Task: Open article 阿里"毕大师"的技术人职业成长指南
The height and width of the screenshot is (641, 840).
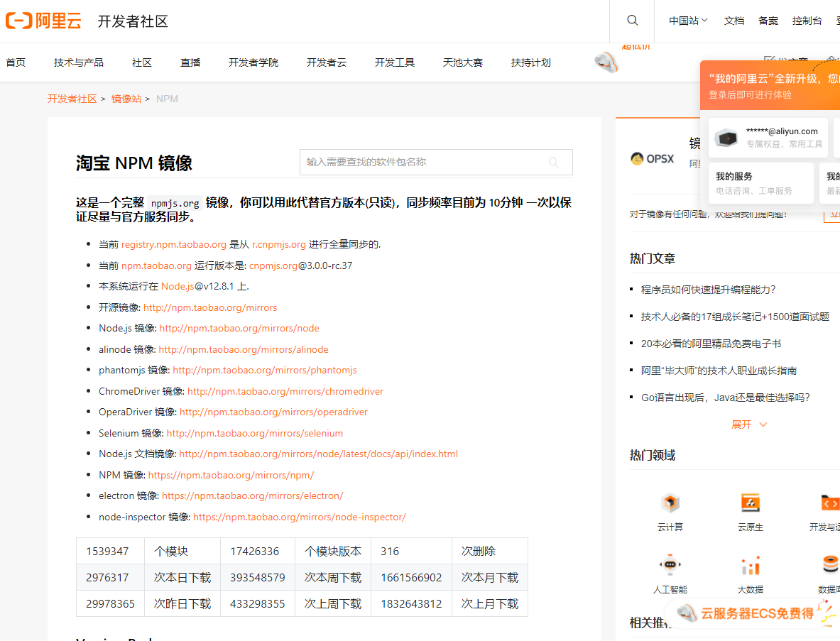Action: pyautogui.click(x=719, y=371)
